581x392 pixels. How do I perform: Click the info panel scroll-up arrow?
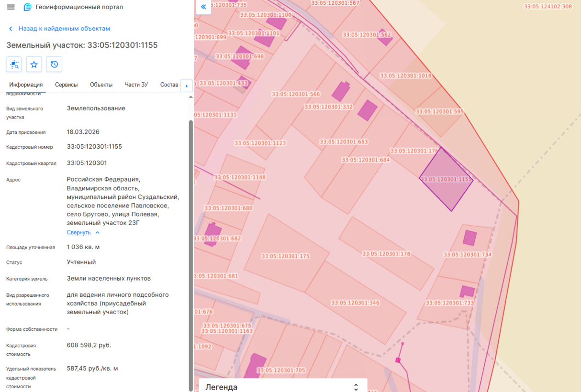[x=191, y=97]
